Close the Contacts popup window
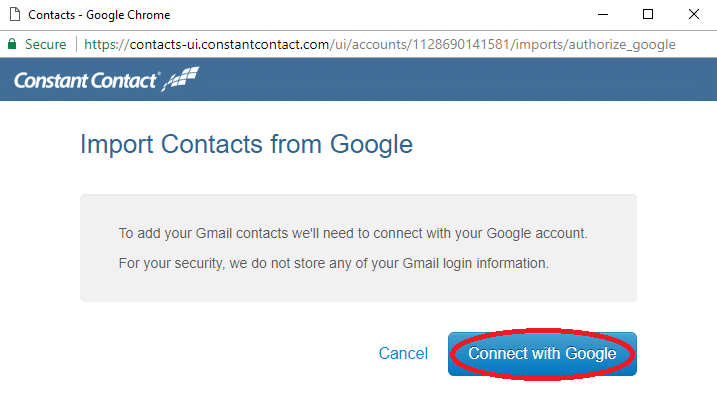 click(x=694, y=15)
